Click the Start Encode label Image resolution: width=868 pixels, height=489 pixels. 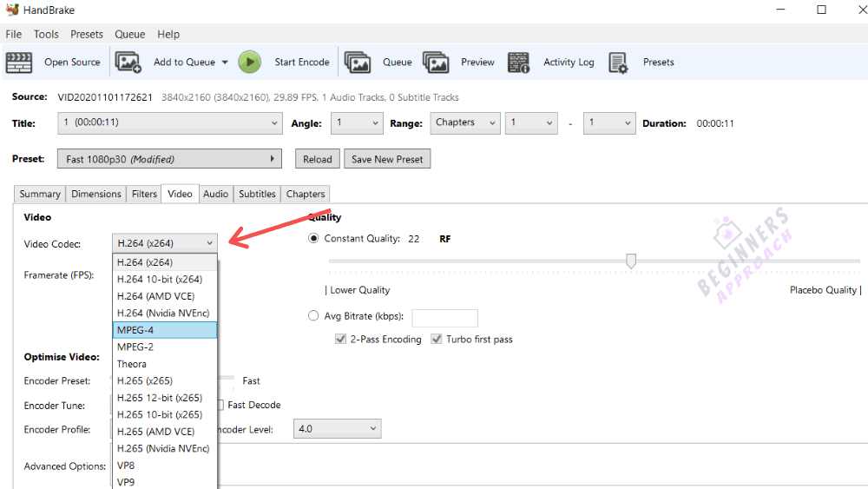(x=302, y=62)
